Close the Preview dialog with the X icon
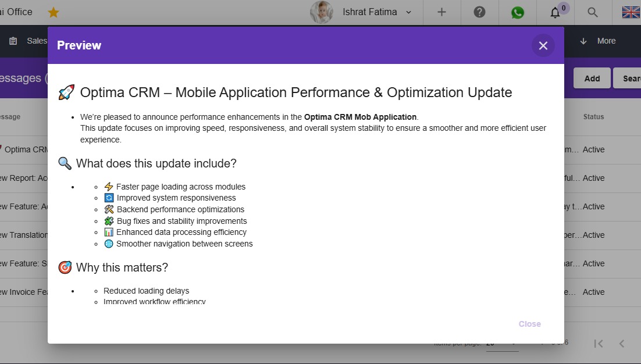The width and height of the screenshot is (641, 364). tap(543, 45)
